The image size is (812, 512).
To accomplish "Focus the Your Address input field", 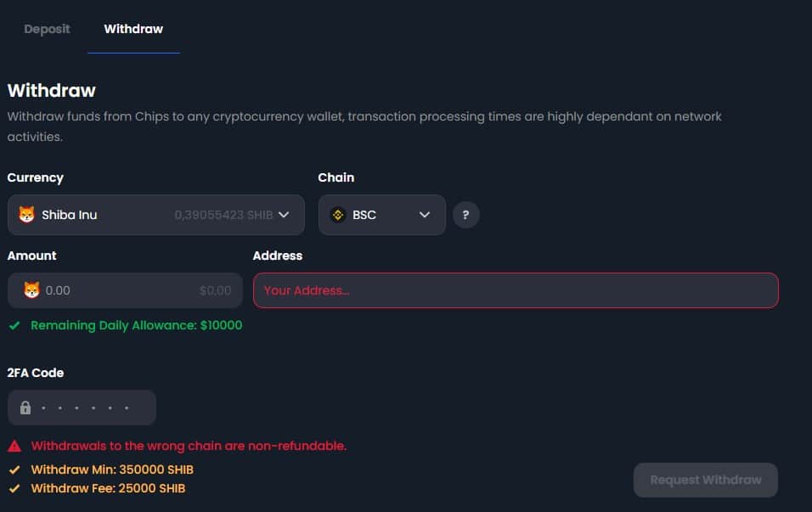I will coord(516,290).
